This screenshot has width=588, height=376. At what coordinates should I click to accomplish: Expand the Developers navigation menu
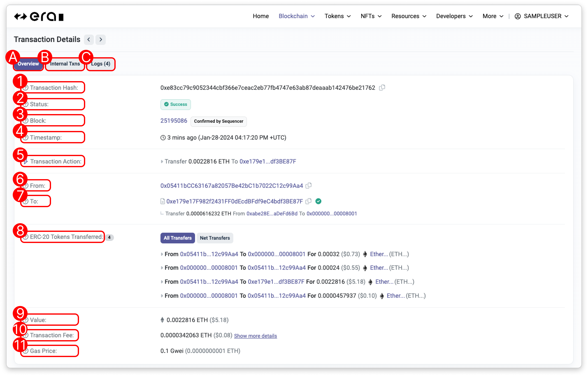(x=454, y=16)
